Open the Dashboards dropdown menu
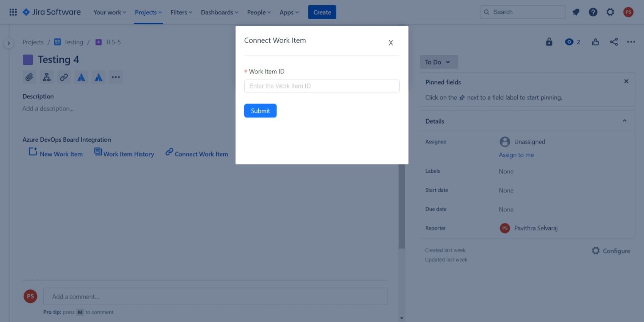 220,12
